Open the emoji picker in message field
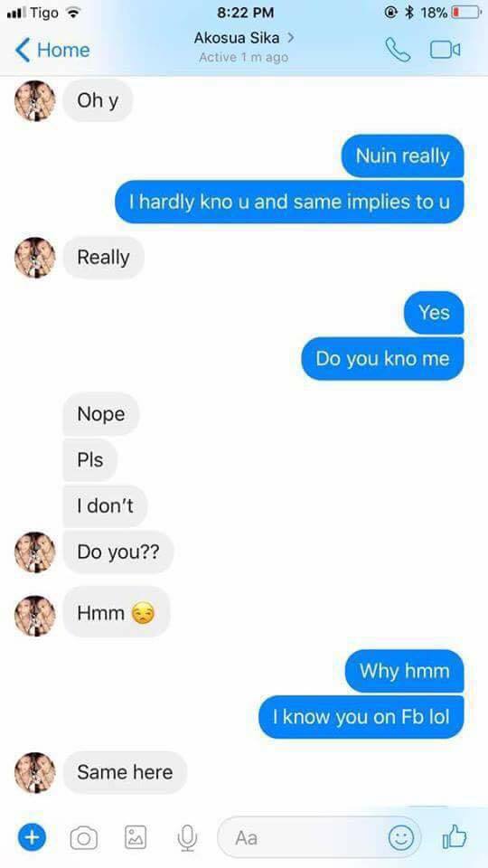This screenshot has width=488, height=868. (x=400, y=837)
